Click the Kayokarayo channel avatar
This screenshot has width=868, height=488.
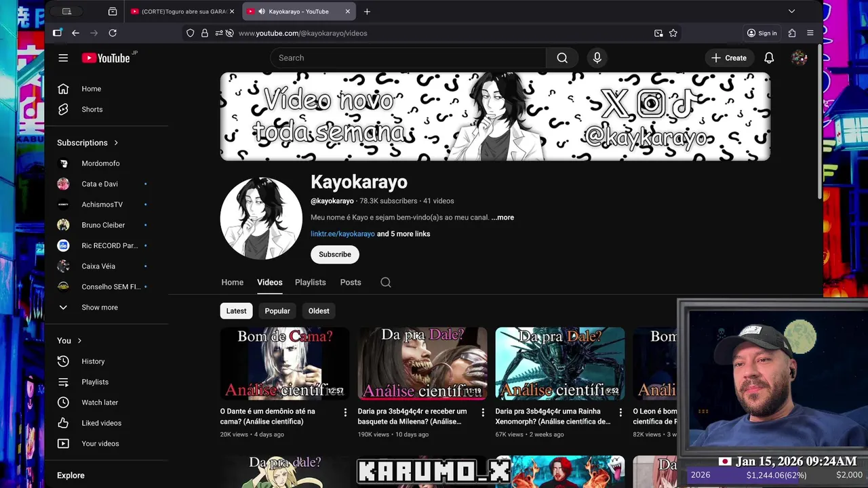[261, 218]
